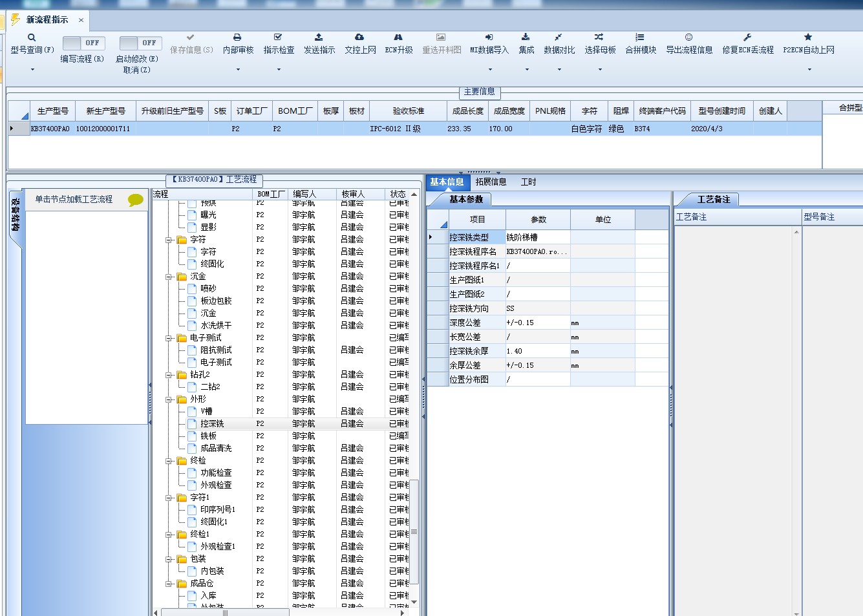Click the 重选开料图 image icon
The height and width of the screenshot is (616, 863).
tap(441, 37)
